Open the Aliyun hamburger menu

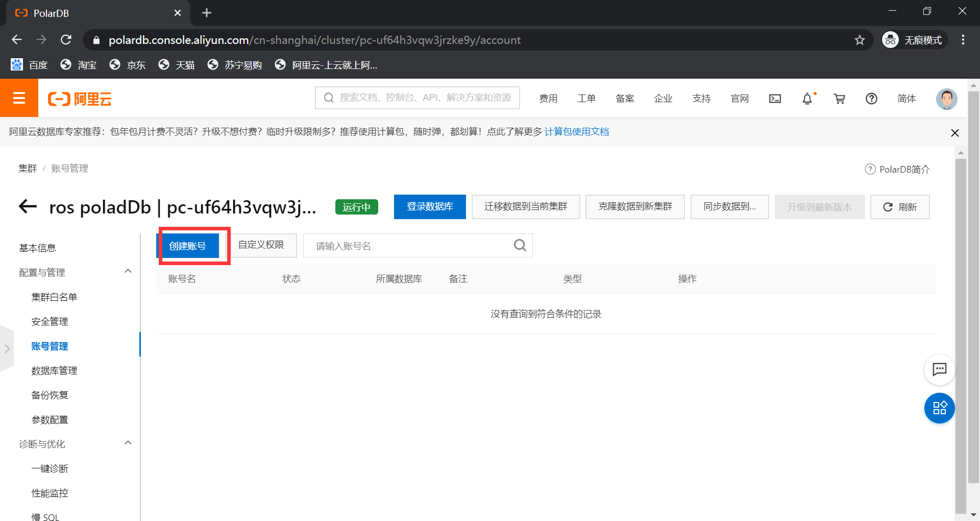[19, 98]
